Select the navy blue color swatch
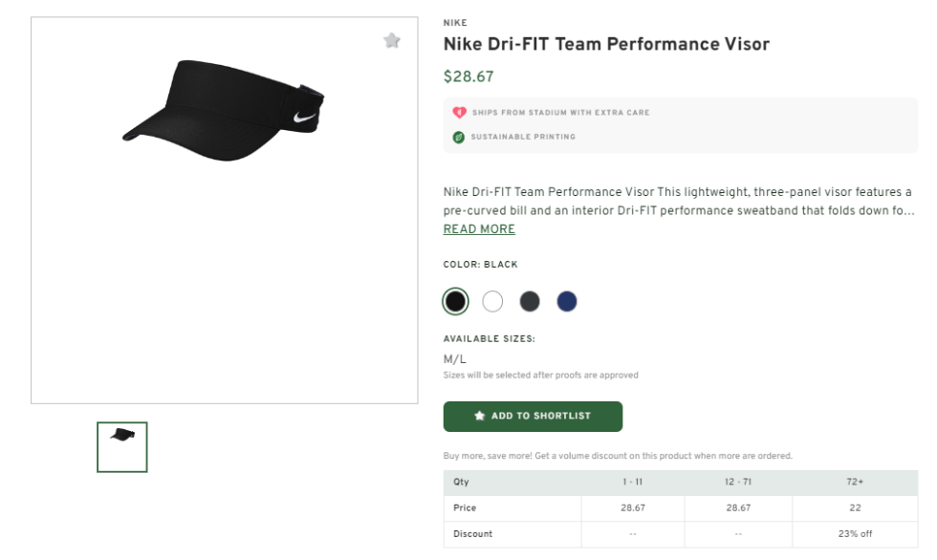This screenshot has width=937, height=560. 566,301
